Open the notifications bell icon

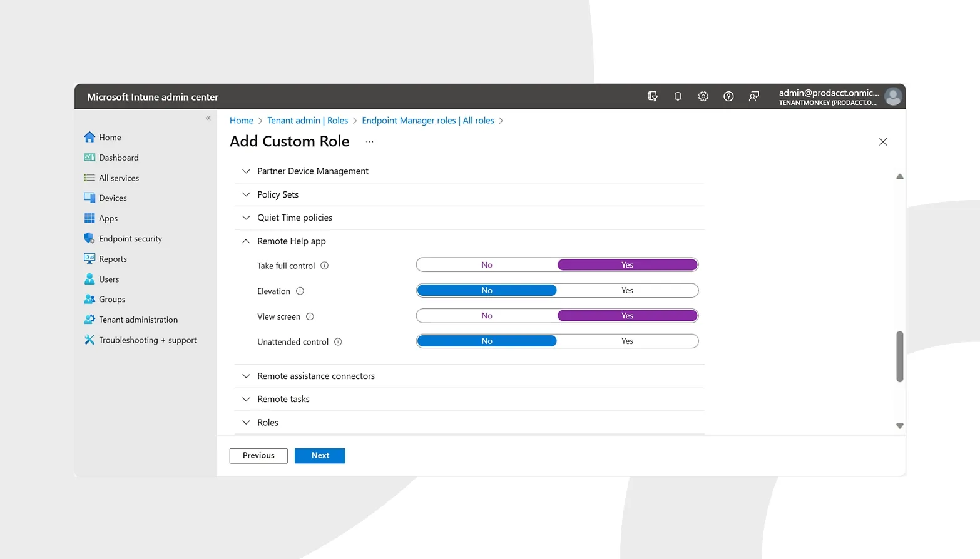(x=678, y=96)
